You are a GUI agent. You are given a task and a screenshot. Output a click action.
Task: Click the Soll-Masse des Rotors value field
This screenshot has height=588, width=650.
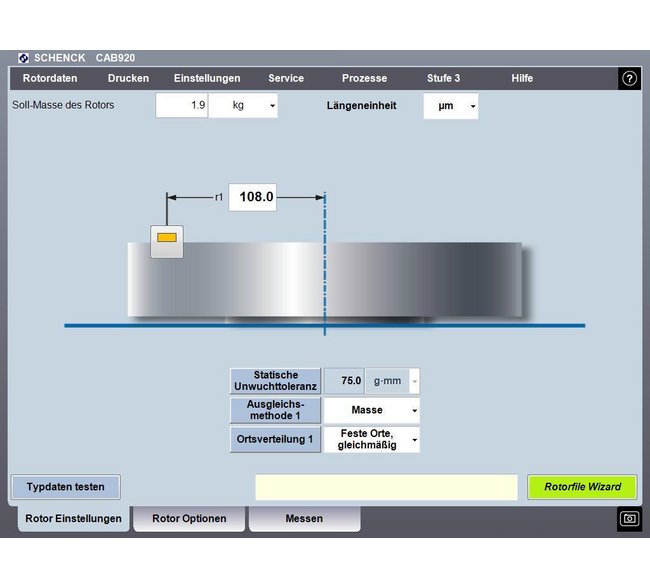click(x=181, y=105)
